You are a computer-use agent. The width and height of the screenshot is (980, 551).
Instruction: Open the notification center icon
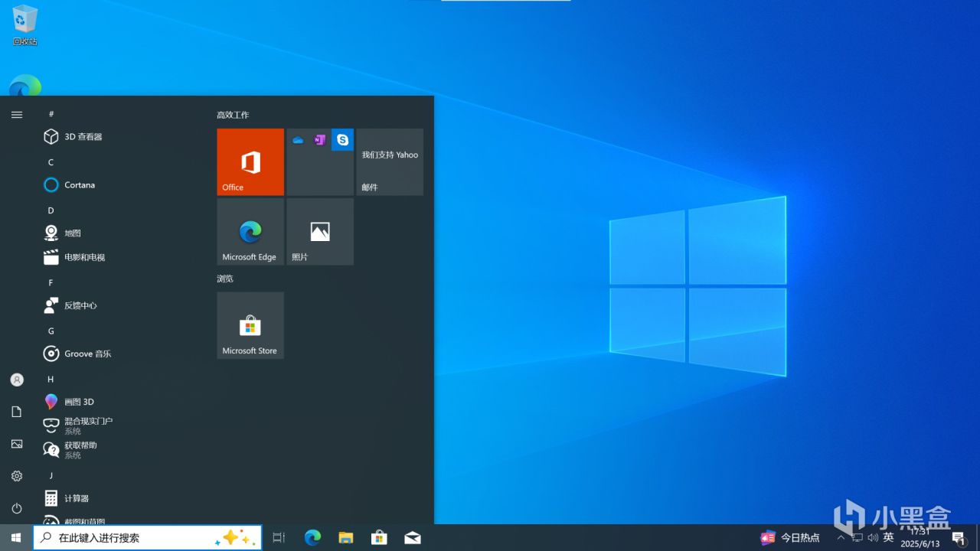click(958, 538)
